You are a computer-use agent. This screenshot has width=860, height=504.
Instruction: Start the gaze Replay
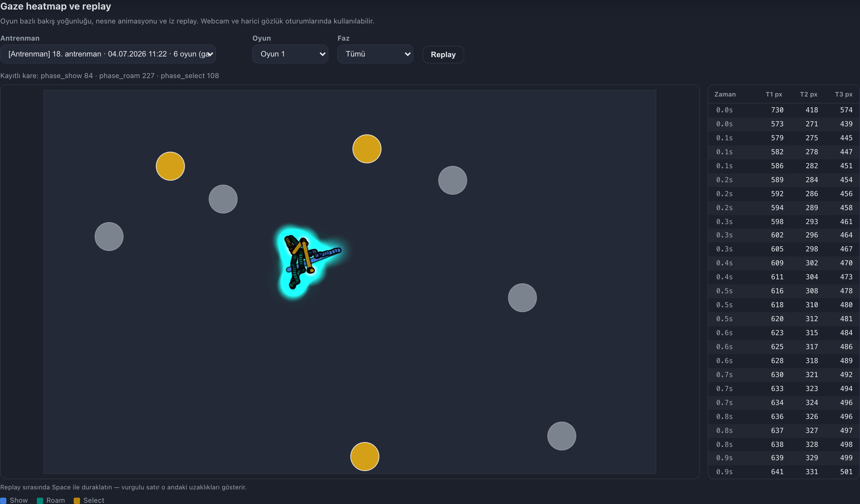point(443,55)
